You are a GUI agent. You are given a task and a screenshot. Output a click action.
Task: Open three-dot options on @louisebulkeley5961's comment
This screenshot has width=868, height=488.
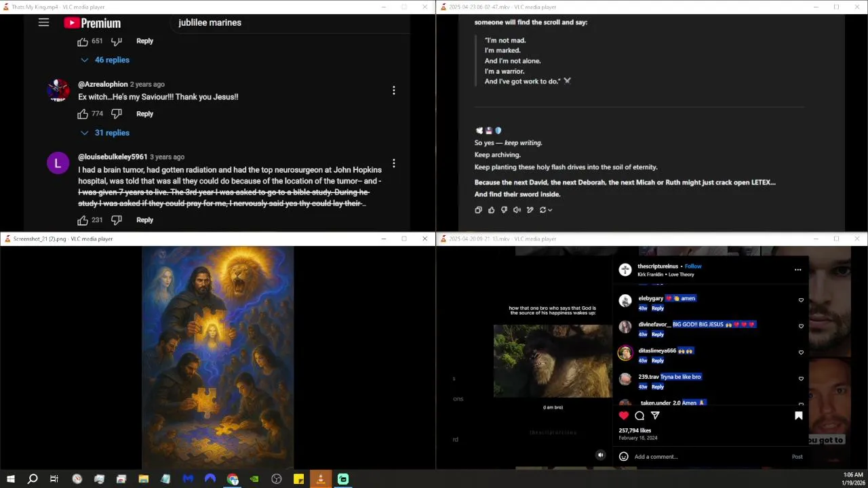[393, 163]
